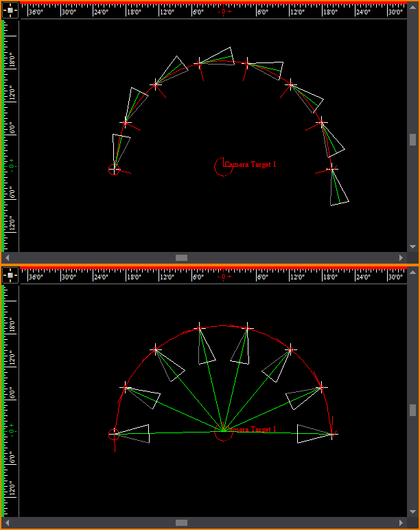Click the top viewport's vertical scrollbar thumb
The image size is (420, 530).
(x=412, y=139)
